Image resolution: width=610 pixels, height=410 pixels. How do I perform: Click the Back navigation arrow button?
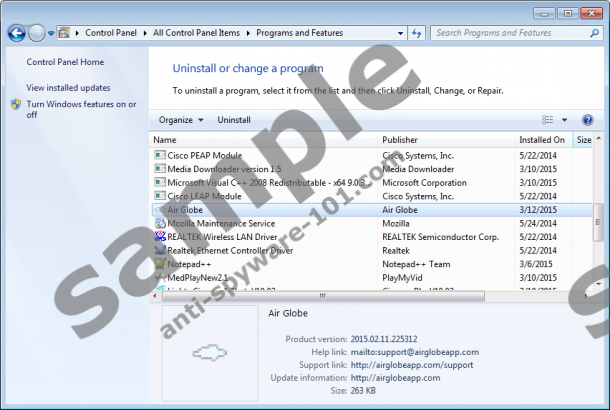click(17, 33)
